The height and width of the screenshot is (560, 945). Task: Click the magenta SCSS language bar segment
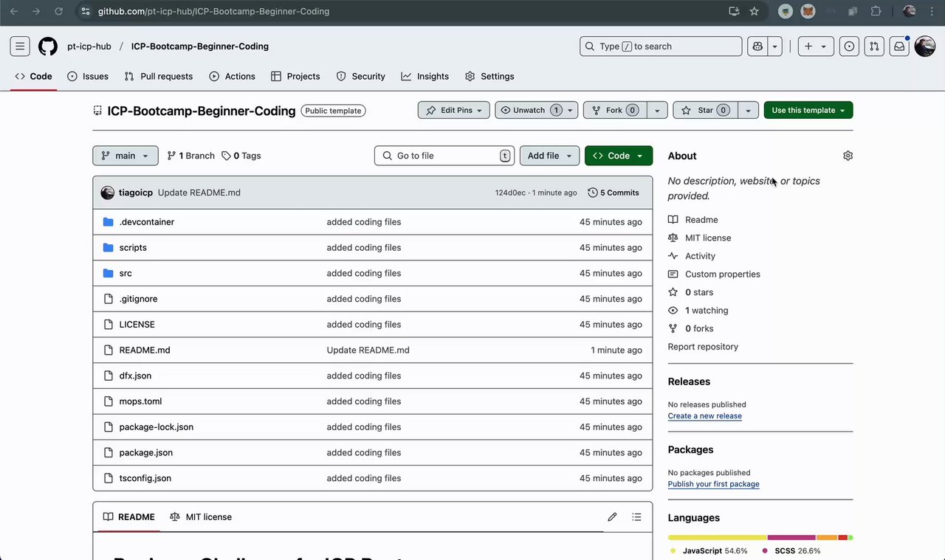pos(791,537)
